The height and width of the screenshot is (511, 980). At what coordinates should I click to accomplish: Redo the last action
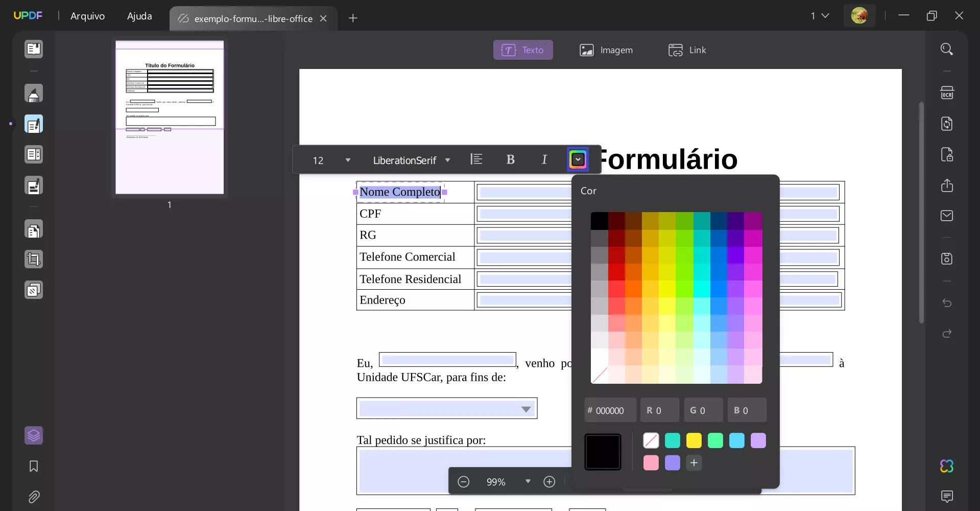(947, 334)
